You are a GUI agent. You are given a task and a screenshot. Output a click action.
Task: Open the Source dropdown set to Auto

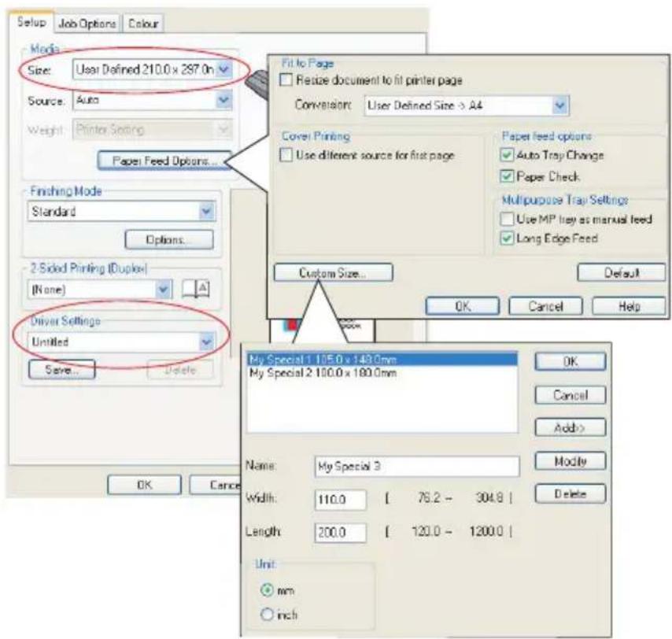153,101
